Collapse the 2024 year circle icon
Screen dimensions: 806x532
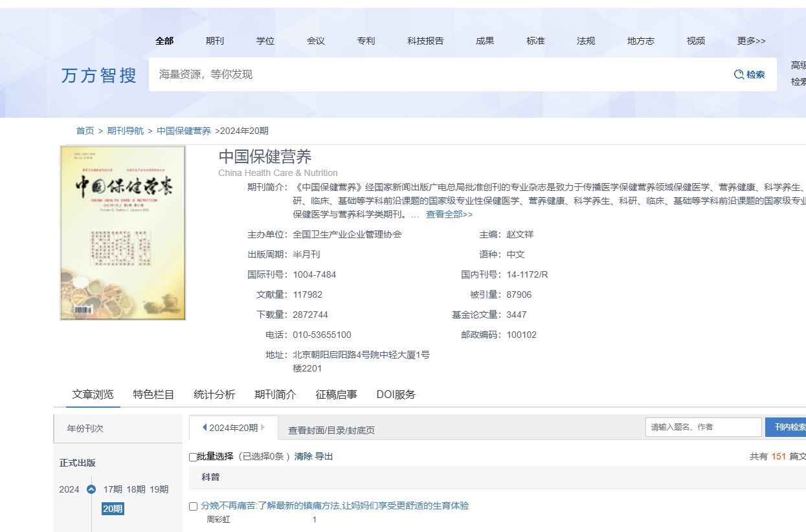[91, 489]
